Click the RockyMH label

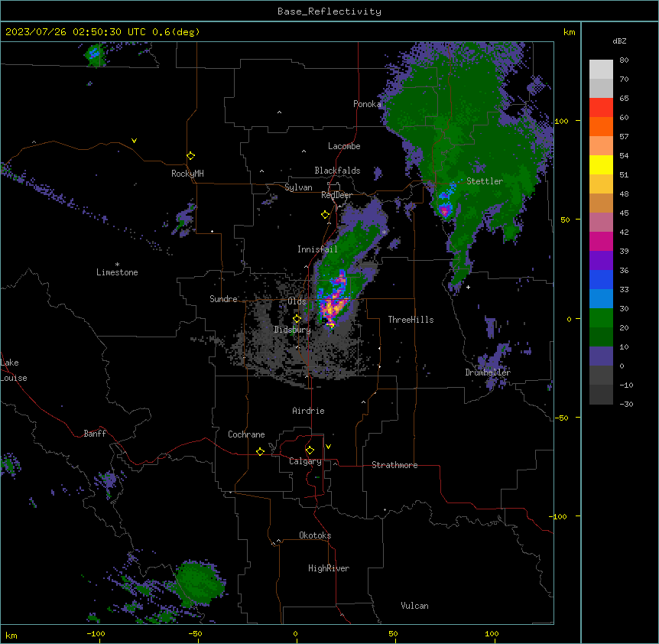coord(187,174)
